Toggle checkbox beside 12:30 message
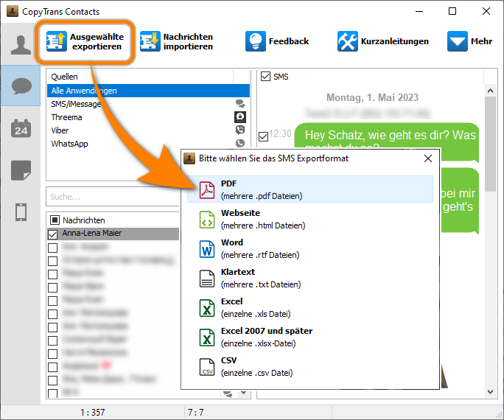The image size is (504, 420). pyautogui.click(x=264, y=136)
